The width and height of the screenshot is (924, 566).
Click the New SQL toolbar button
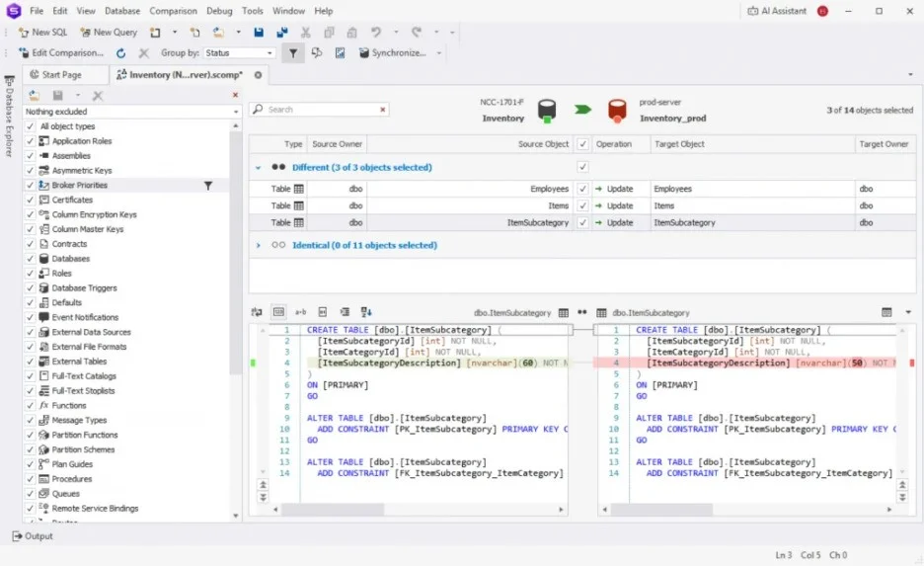tap(42, 33)
